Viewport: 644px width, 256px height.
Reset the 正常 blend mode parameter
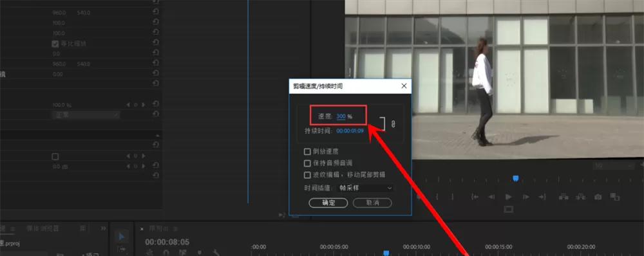[x=156, y=114]
